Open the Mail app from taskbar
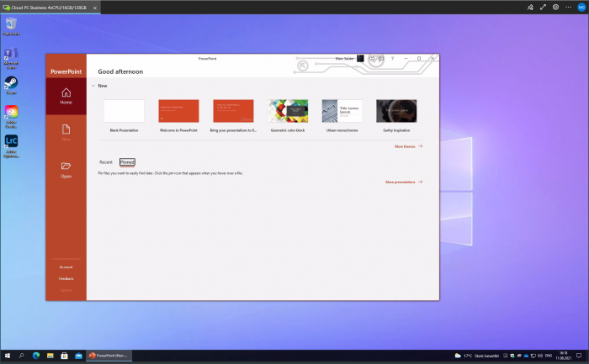Image resolution: width=589 pixels, height=364 pixels. (78, 356)
